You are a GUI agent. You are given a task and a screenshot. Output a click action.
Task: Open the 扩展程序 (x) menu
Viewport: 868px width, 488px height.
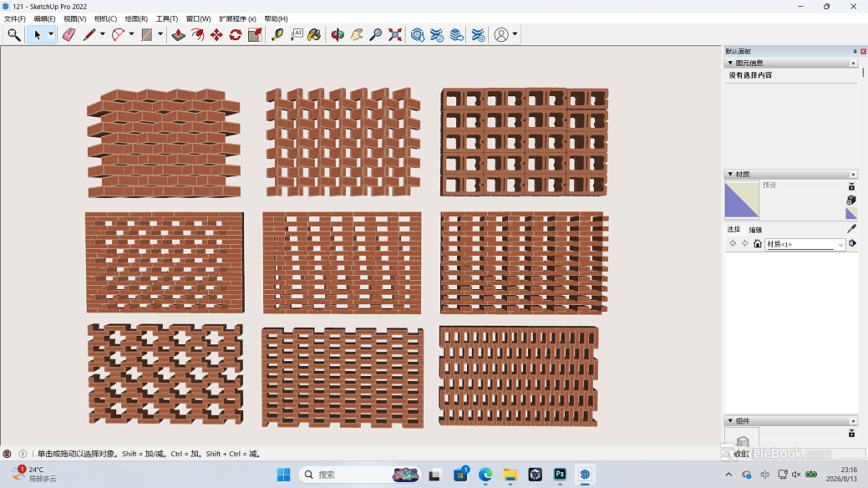237,19
